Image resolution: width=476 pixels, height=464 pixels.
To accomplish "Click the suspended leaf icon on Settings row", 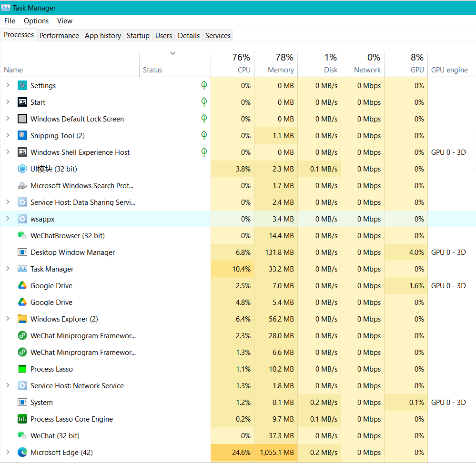I will click(x=204, y=85).
